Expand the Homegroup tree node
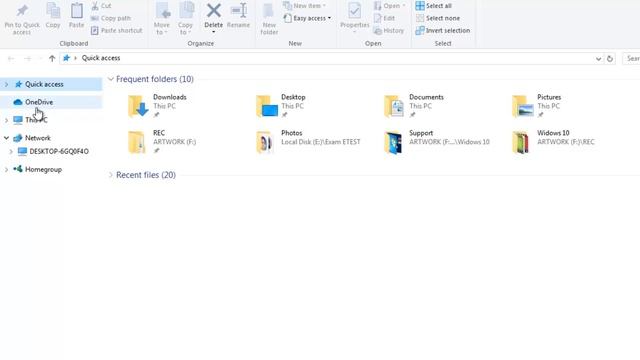 pyautogui.click(x=6, y=169)
